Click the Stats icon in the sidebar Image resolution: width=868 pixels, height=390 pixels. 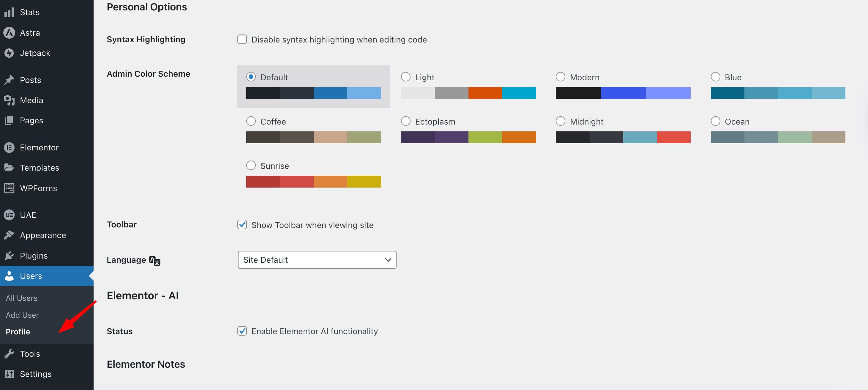tap(9, 12)
